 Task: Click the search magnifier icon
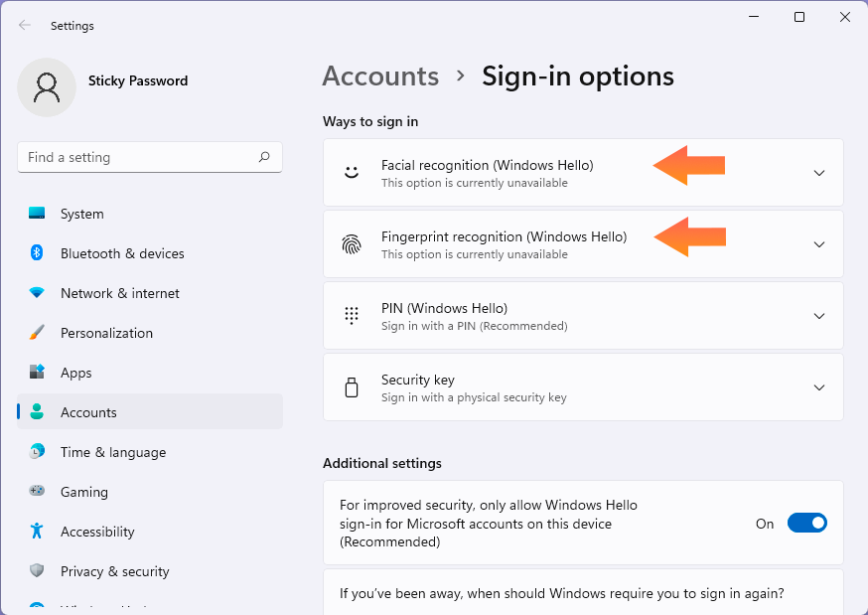[x=264, y=157]
